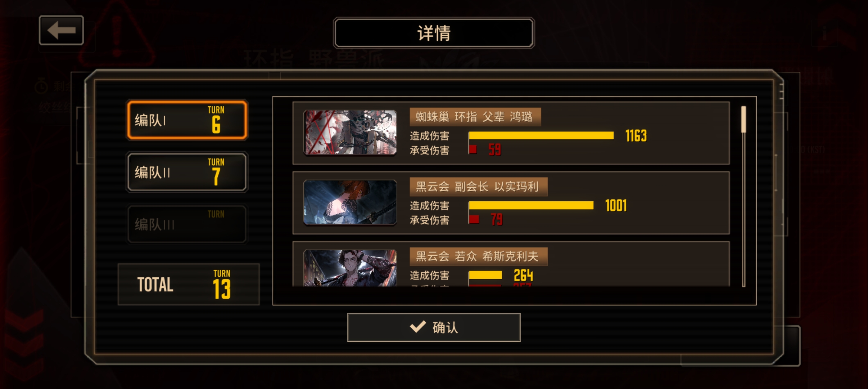Click the vertical scrollbar thumb
Viewport: 868px width, 389px height.
(x=743, y=119)
